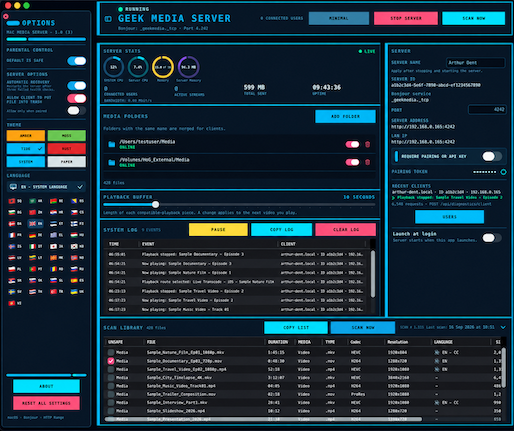This screenshot has width=514, height=431.
Task: Select the SQ Albanian flag language
Action: pyautogui.click(x=15, y=201)
